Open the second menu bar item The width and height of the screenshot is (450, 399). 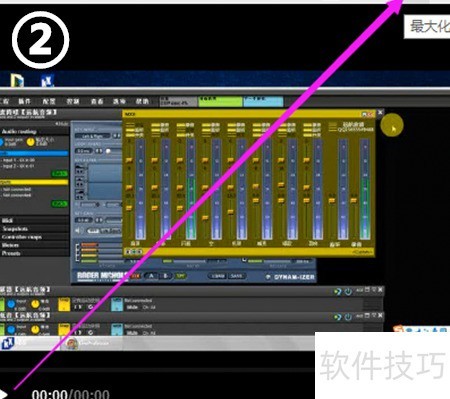pyautogui.click(x=24, y=101)
